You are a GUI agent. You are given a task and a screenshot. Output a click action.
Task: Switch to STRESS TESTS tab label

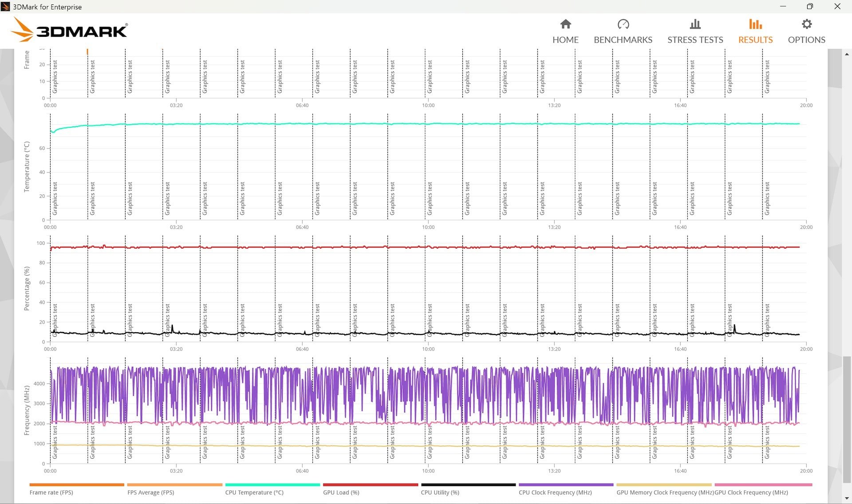[695, 40]
